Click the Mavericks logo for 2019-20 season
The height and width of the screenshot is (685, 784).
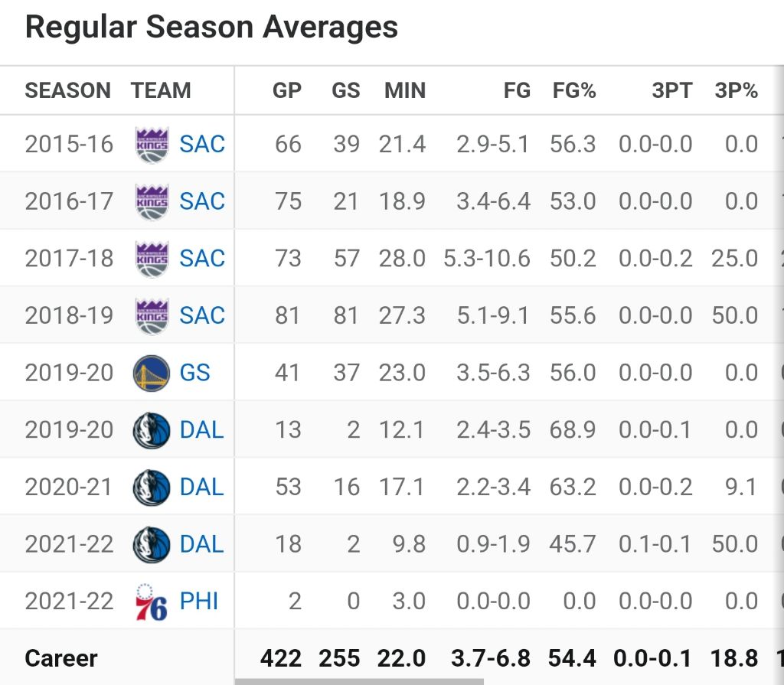point(151,429)
